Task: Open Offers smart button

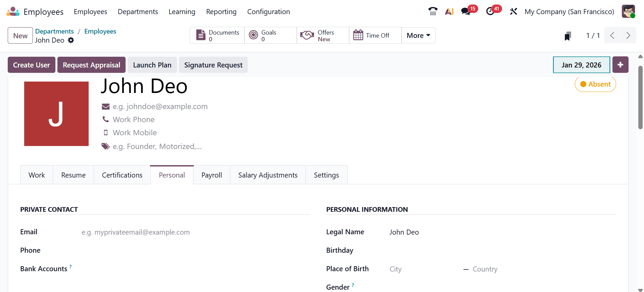Action: tap(323, 35)
